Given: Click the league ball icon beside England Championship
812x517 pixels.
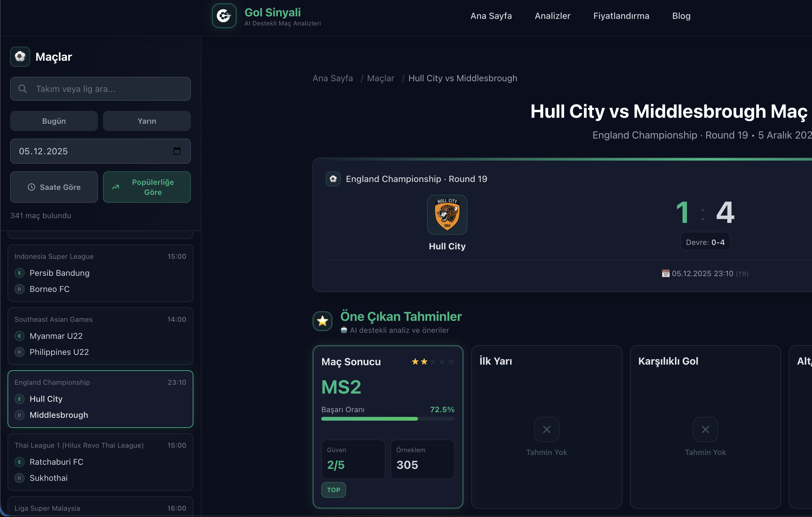Looking at the screenshot, I should [x=333, y=179].
